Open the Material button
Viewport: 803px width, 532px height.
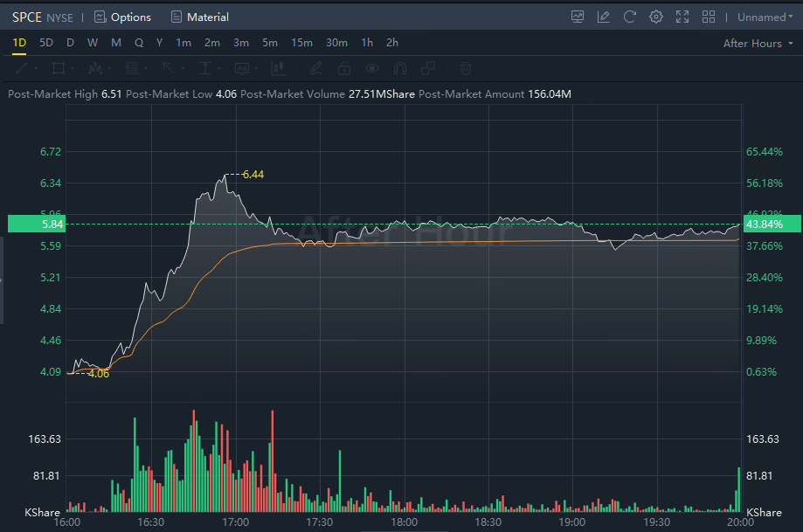(x=200, y=17)
